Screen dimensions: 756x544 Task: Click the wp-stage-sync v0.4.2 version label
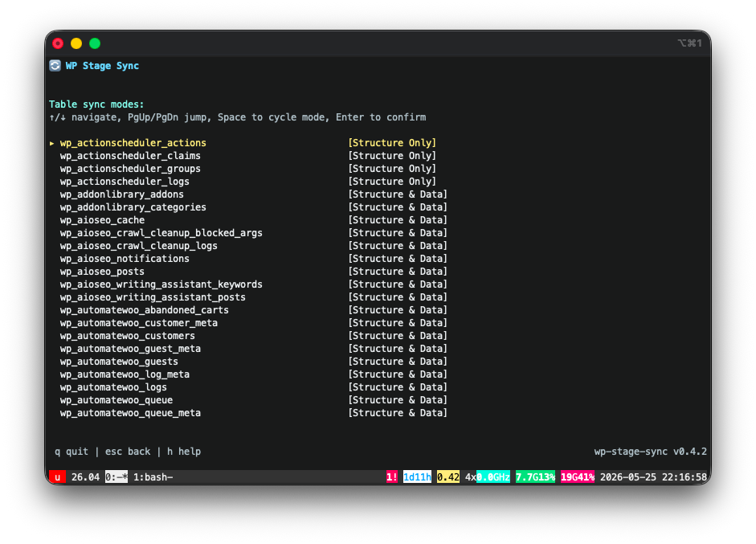coord(651,452)
